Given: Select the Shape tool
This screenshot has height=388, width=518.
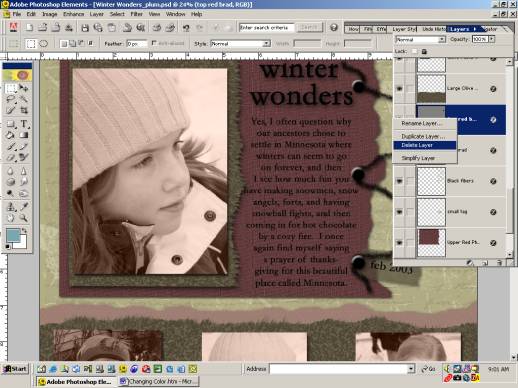Looking at the screenshot, I should 10,124.
